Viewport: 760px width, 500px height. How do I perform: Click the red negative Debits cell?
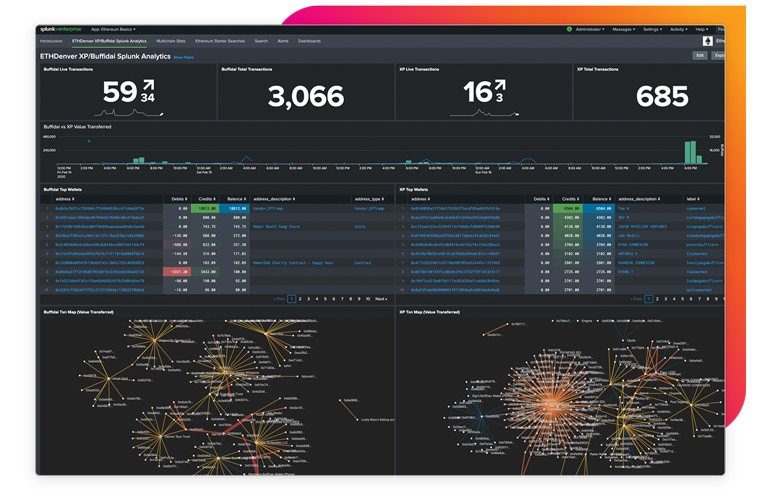click(x=177, y=272)
